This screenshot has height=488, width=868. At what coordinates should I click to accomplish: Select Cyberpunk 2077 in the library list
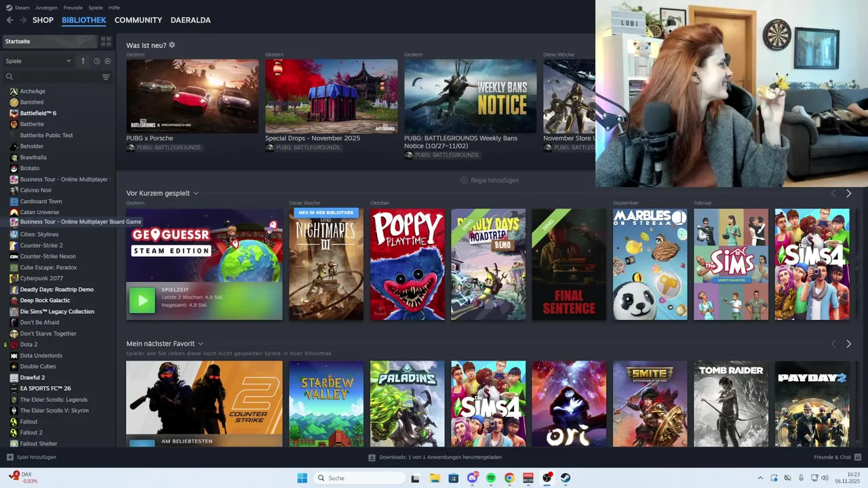[41, 279]
